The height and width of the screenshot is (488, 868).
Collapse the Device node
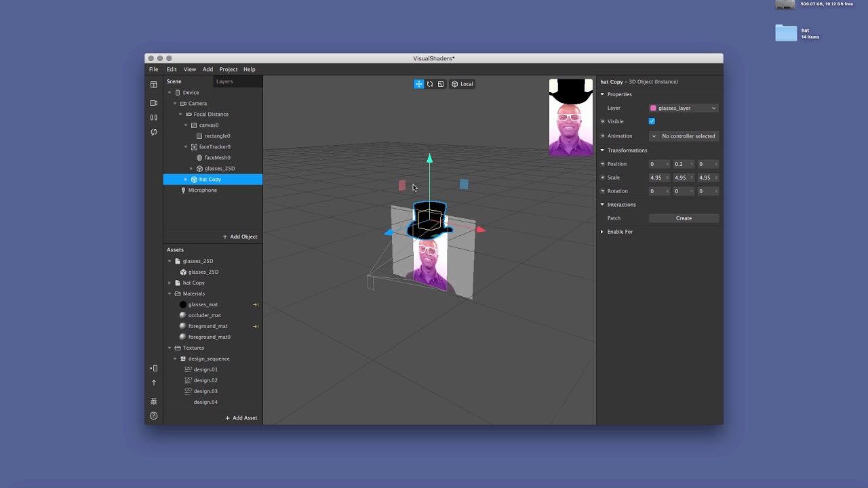(x=170, y=93)
